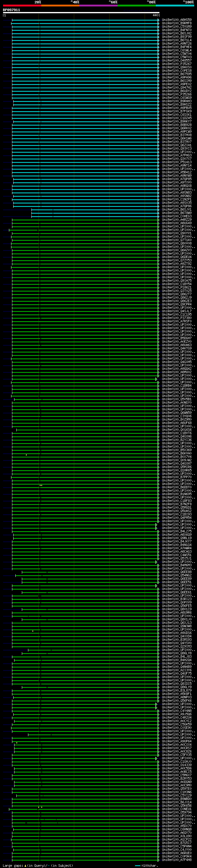This screenshot has width=197, height=868.
Task: Click the purple ~60% identity legend segment
Action: [99, 6]
